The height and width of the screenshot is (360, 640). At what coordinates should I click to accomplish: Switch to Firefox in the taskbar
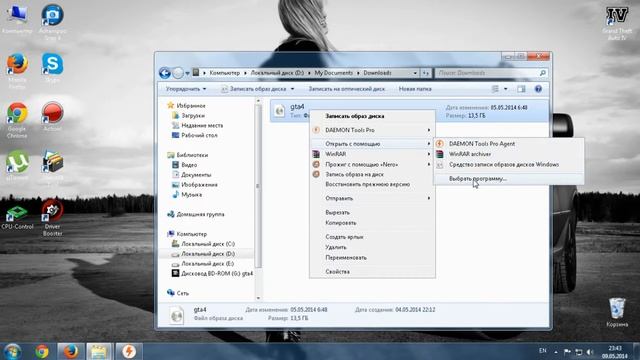tap(71, 351)
